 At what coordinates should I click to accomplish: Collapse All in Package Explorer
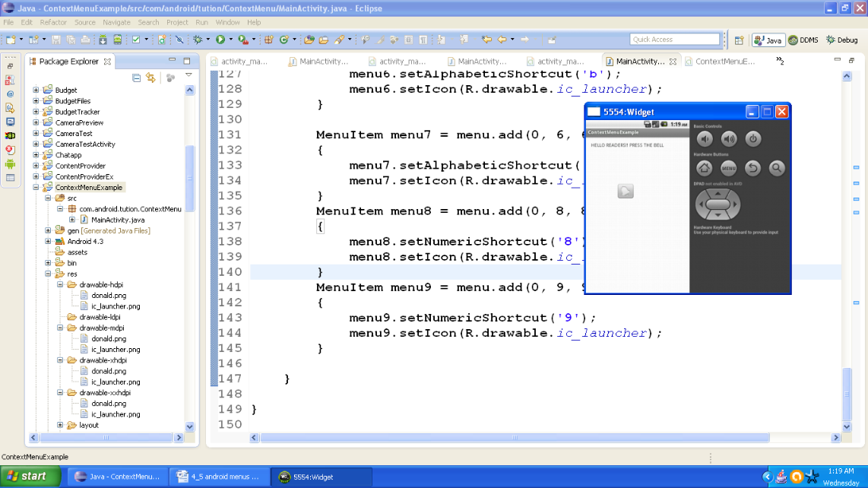click(136, 78)
